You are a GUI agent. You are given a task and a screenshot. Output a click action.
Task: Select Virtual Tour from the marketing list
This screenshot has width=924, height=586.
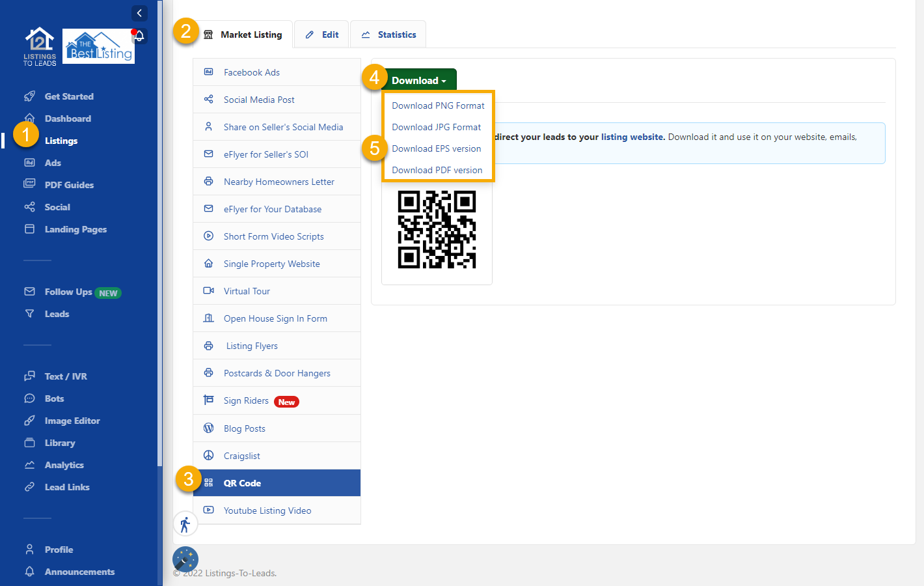tap(247, 291)
